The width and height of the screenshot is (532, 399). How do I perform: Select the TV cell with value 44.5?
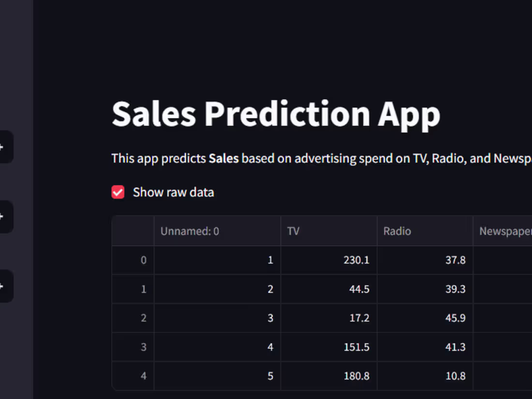[x=329, y=289]
